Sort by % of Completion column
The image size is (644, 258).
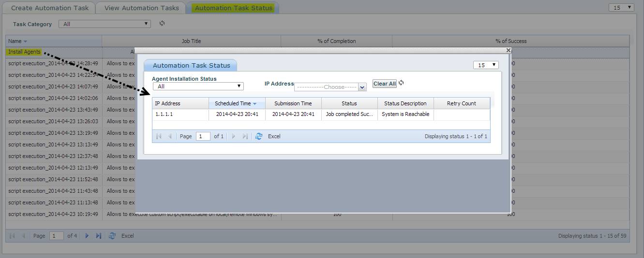336,41
